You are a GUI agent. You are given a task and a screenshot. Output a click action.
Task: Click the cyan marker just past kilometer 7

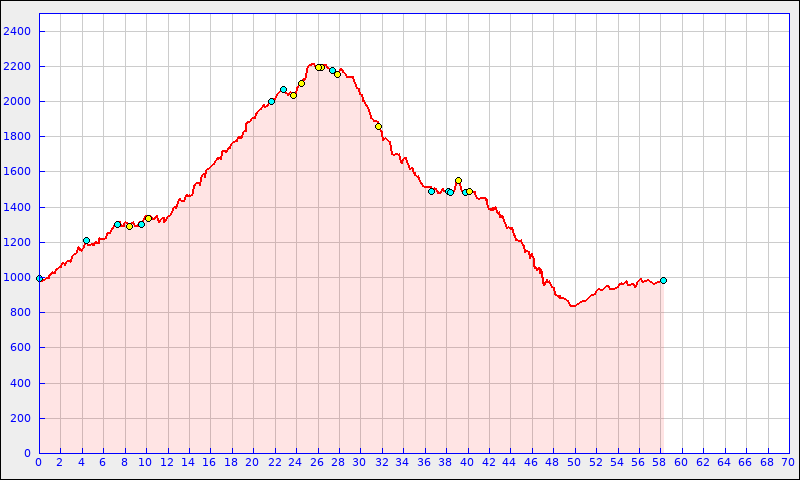pos(117,224)
